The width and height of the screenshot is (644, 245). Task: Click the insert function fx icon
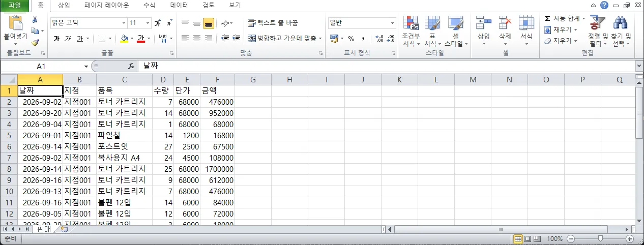click(x=131, y=67)
